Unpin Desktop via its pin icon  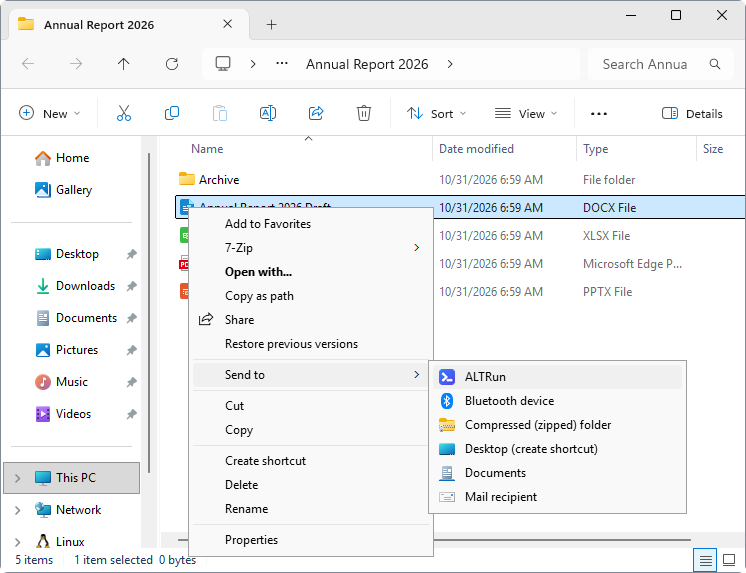[x=131, y=254]
